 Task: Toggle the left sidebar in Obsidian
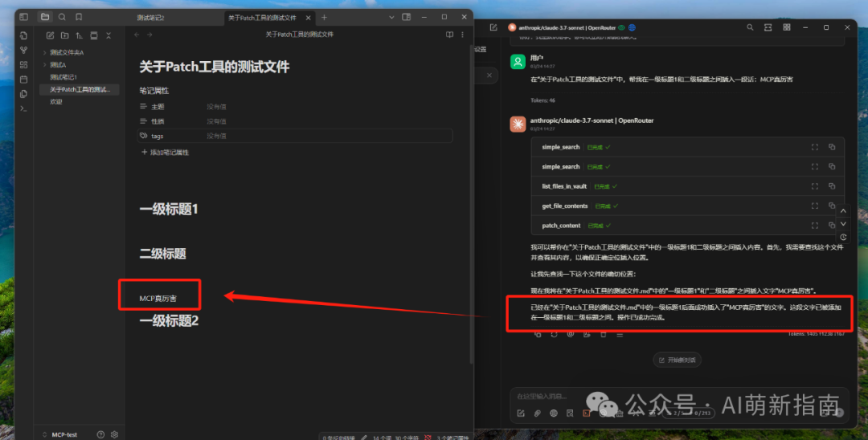(23, 17)
